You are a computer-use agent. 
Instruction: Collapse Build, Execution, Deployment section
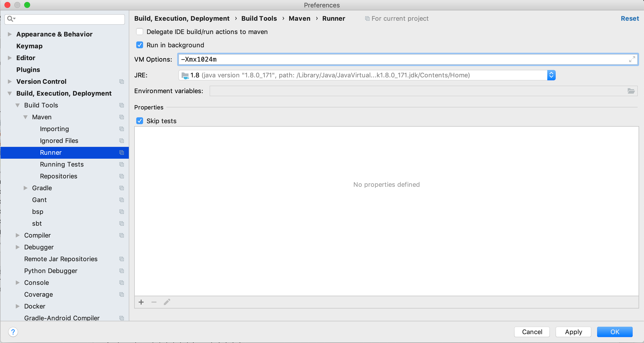[10, 93]
